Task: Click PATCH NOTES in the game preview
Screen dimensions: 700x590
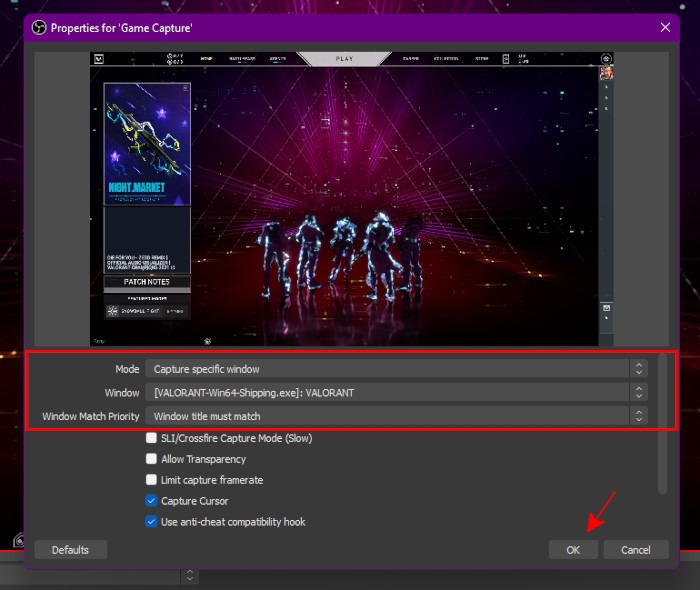Action: (x=147, y=282)
